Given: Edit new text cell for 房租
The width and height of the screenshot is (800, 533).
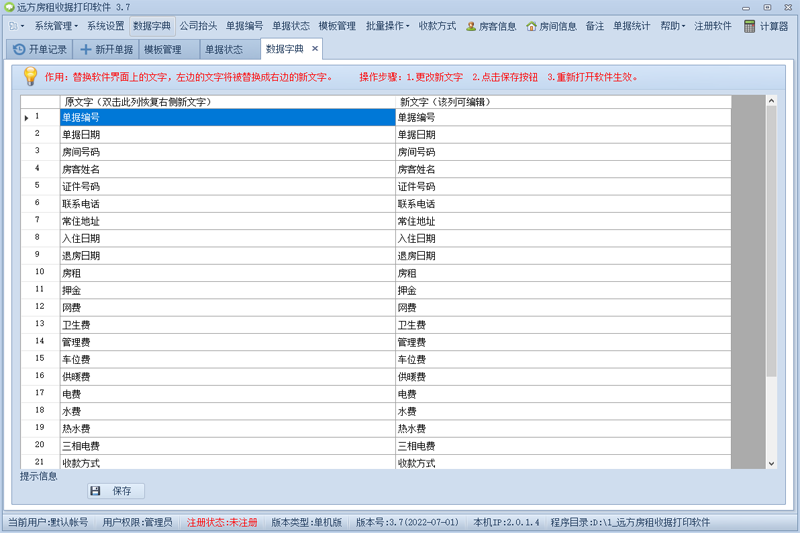Looking at the screenshot, I should point(563,273).
